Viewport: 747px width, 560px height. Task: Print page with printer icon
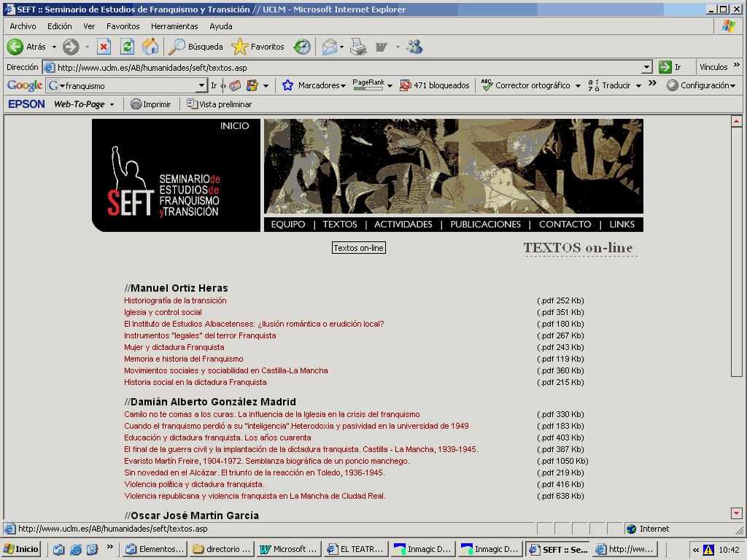(358, 47)
